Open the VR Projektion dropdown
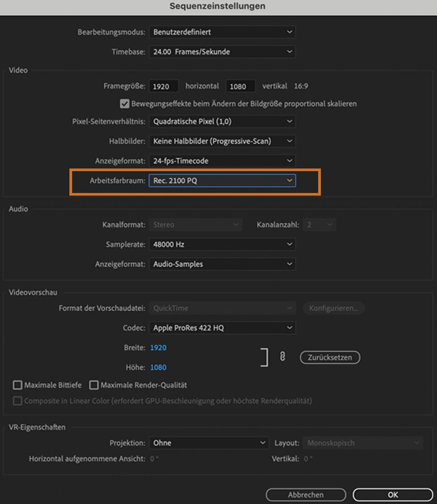Viewport: 437px width, 504px height. pos(208,443)
